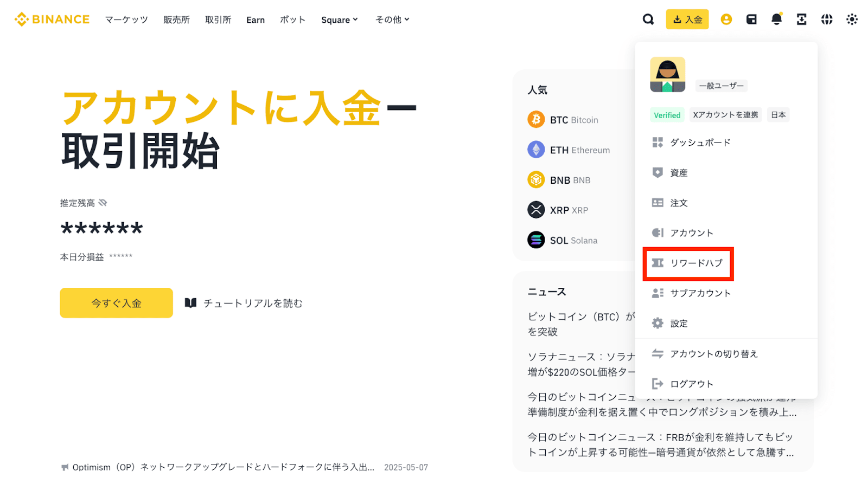
Task: Select リワードハブ in profile menu
Action: [726, 263]
